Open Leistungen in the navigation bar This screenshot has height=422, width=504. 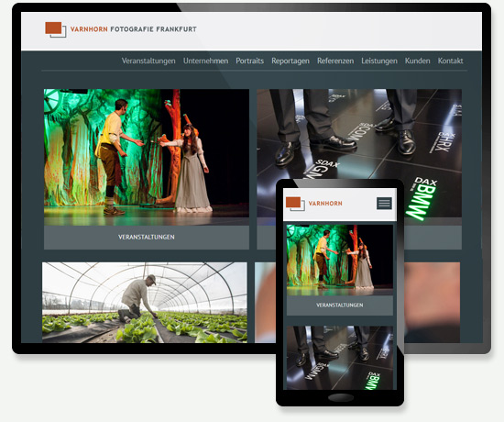pyautogui.click(x=379, y=61)
